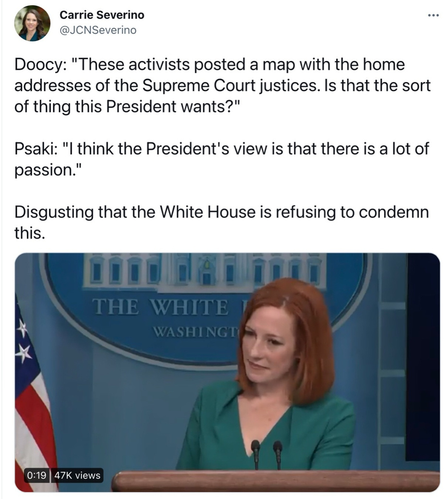Select the Doocy quote paragraph

click(222, 85)
